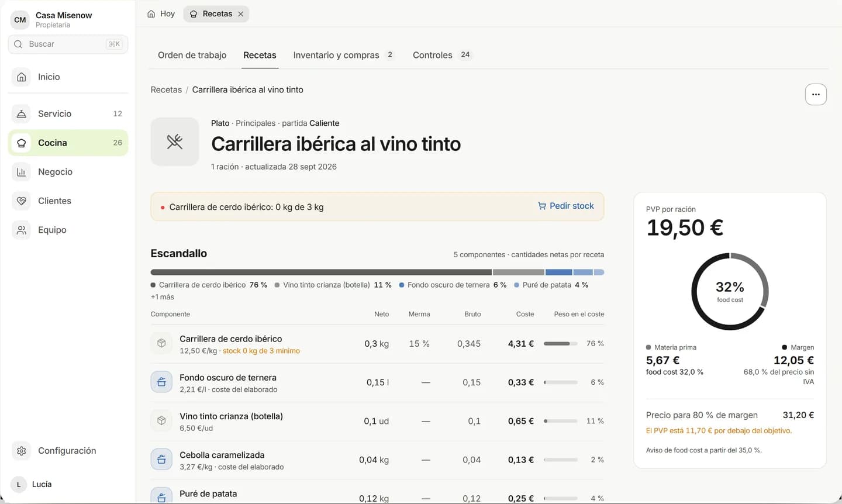The width and height of the screenshot is (842, 504).
Task: Click the Servicio cloche icon in the sidebar
Action: 22,113
